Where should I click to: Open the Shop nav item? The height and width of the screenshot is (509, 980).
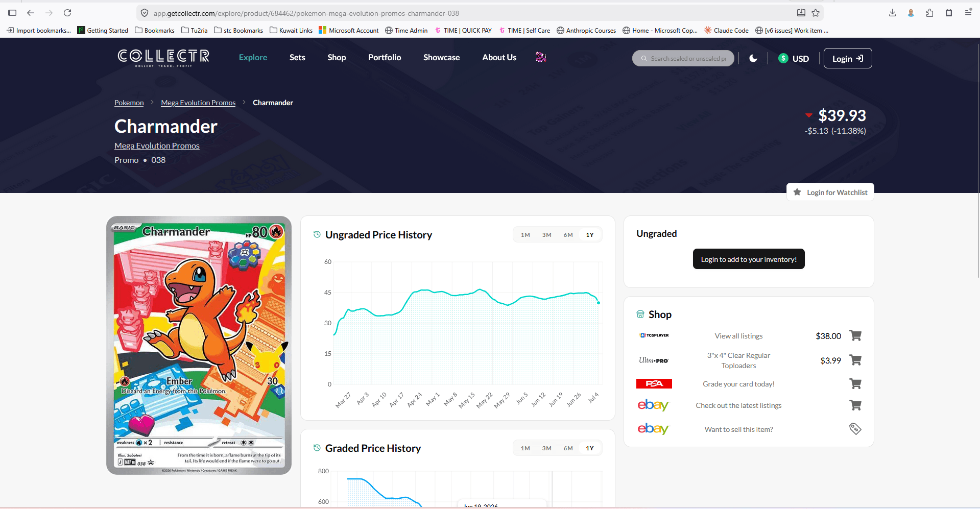click(x=337, y=57)
